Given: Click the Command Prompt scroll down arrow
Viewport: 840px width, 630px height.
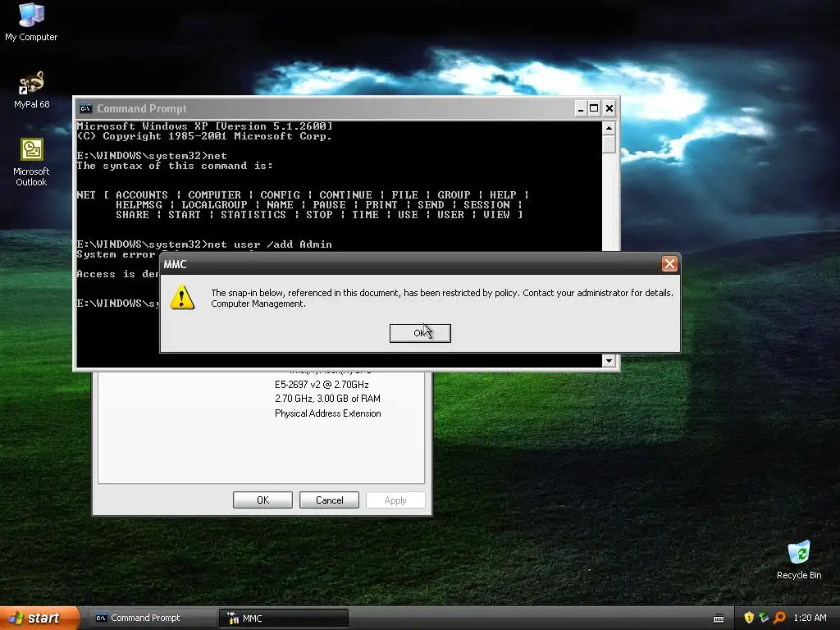Looking at the screenshot, I should [609, 361].
